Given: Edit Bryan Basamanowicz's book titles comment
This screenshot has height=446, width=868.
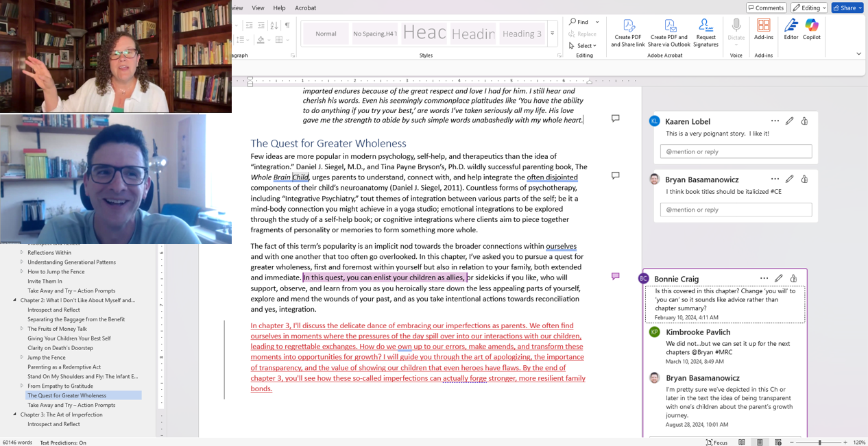Looking at the screenshot, I should [x=789, y=179].
